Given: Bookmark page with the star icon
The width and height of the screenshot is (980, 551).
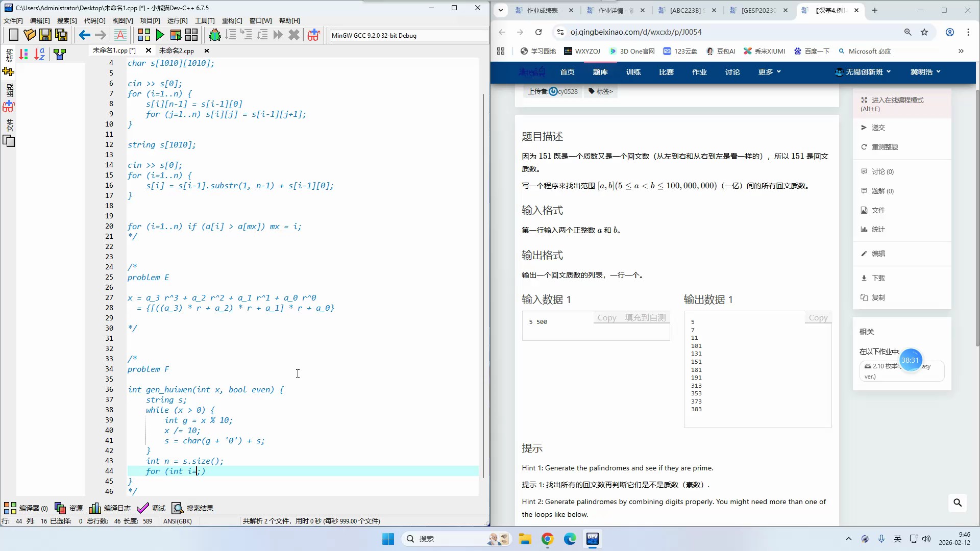Looking at the screenshot, I should coord(924,32).
